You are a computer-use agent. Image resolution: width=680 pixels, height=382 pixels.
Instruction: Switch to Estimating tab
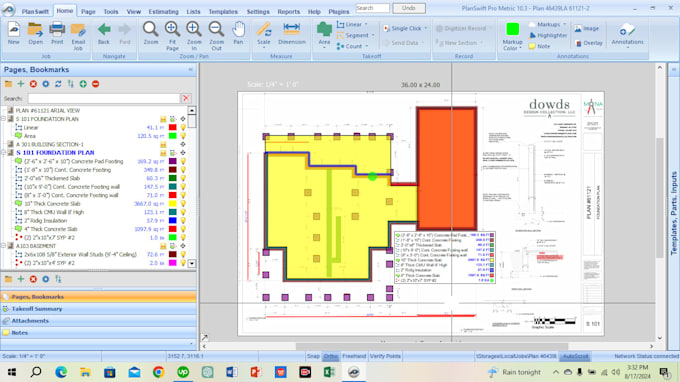point(163,12)
